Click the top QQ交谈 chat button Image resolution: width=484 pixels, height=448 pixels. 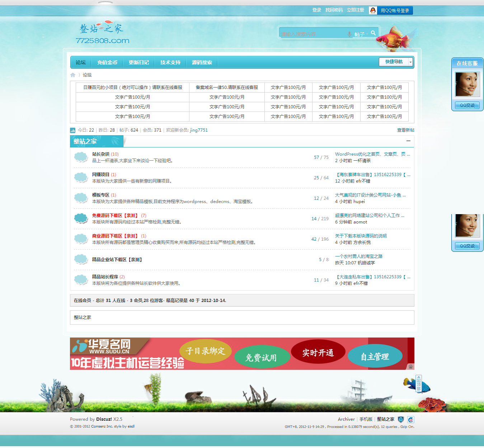467,105
